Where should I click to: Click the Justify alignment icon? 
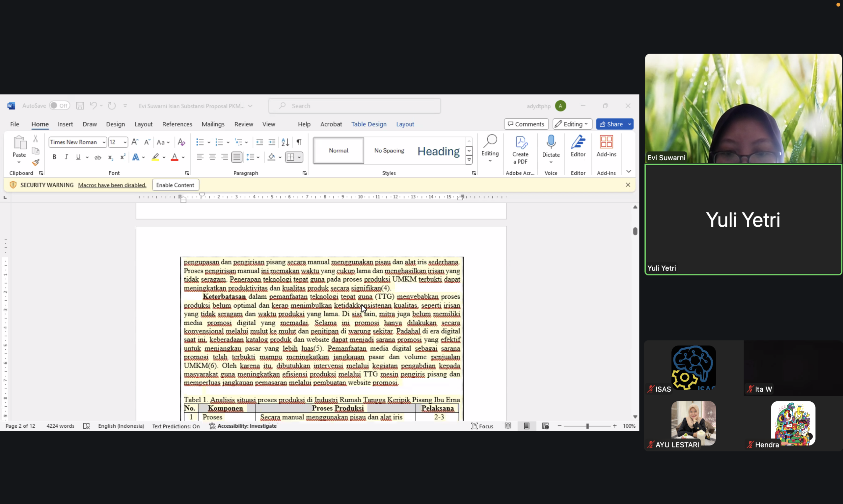[x=236, y=157]
